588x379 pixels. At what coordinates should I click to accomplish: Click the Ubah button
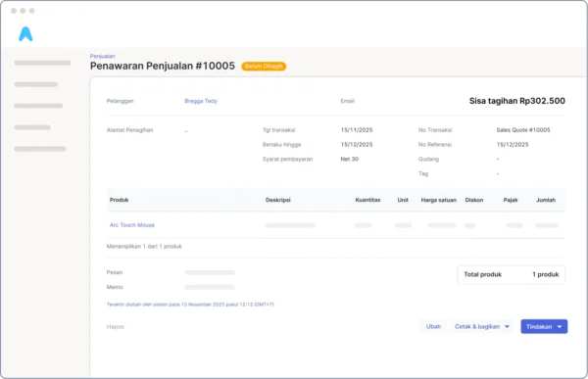click(433, 326)
